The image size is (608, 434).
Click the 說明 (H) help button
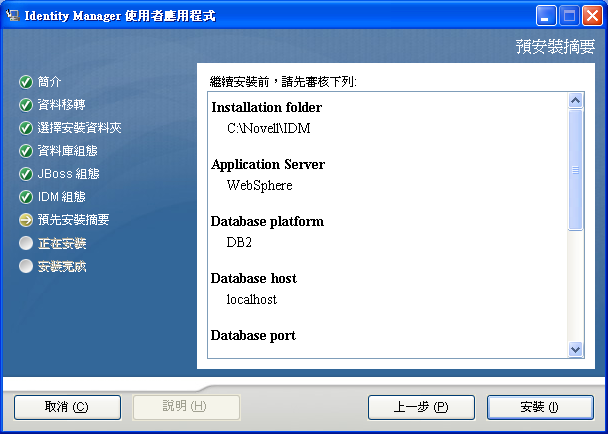click(186, 407)
